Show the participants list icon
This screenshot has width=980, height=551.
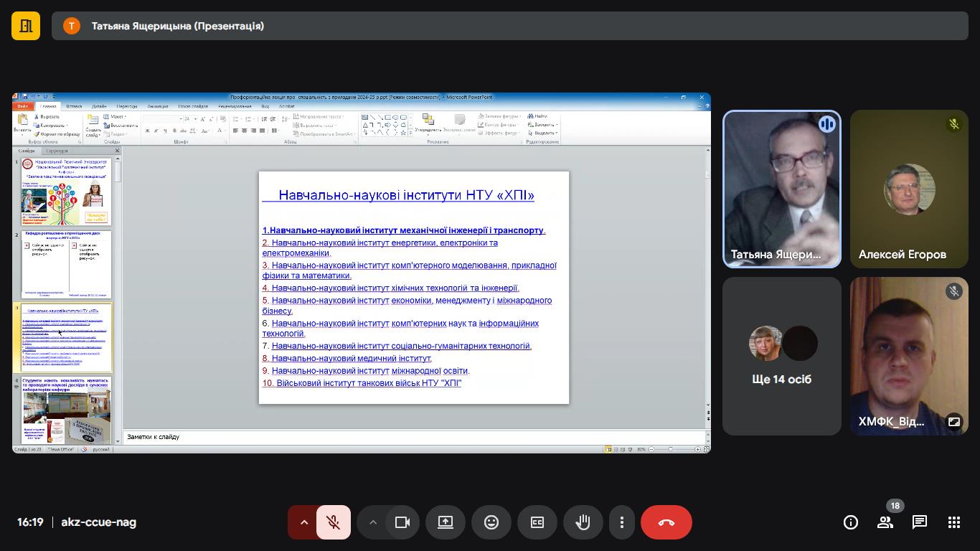click(x=885, y=522)
